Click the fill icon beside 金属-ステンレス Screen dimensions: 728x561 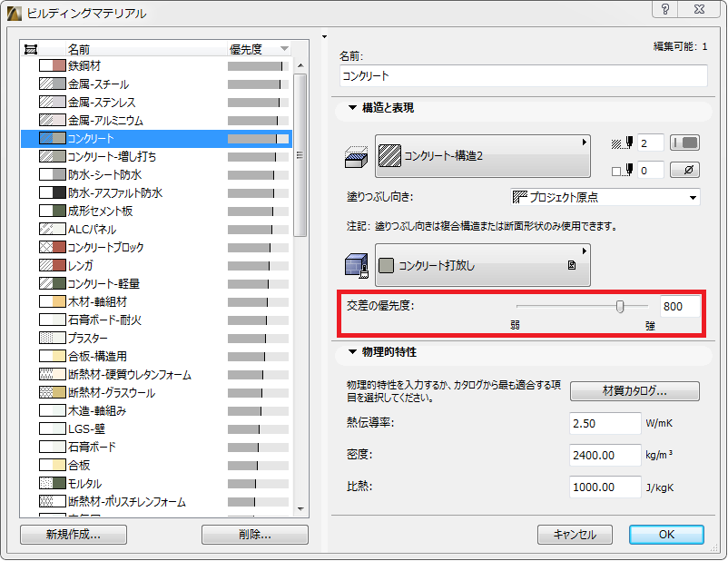tap(52, 102)
